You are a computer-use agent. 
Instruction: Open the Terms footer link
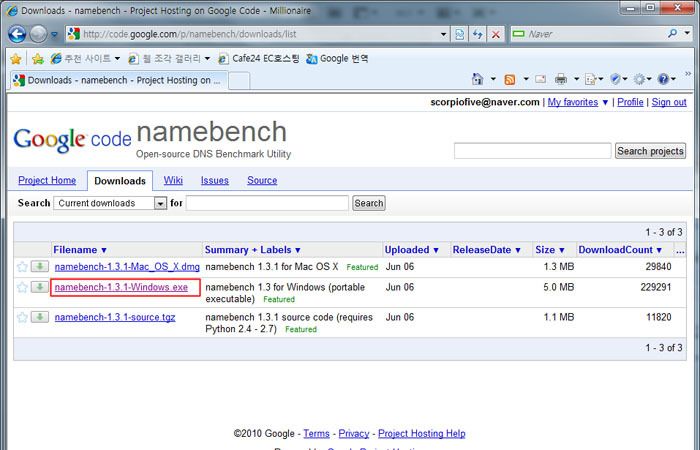316,433
